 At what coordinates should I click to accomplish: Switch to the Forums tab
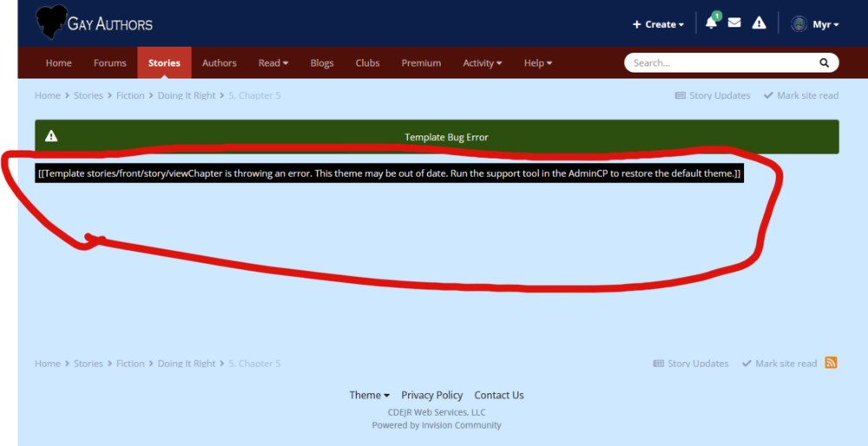[110, 62]
